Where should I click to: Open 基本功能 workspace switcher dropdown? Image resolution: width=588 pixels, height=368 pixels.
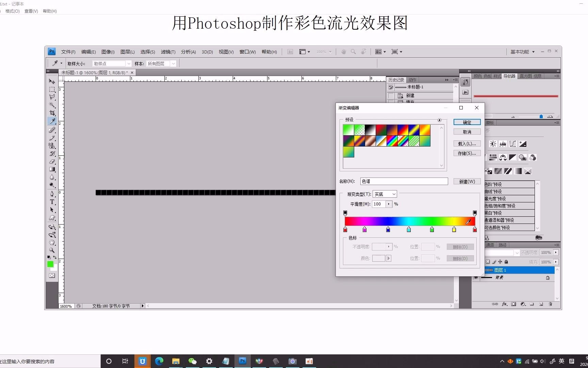coord(523,52)
